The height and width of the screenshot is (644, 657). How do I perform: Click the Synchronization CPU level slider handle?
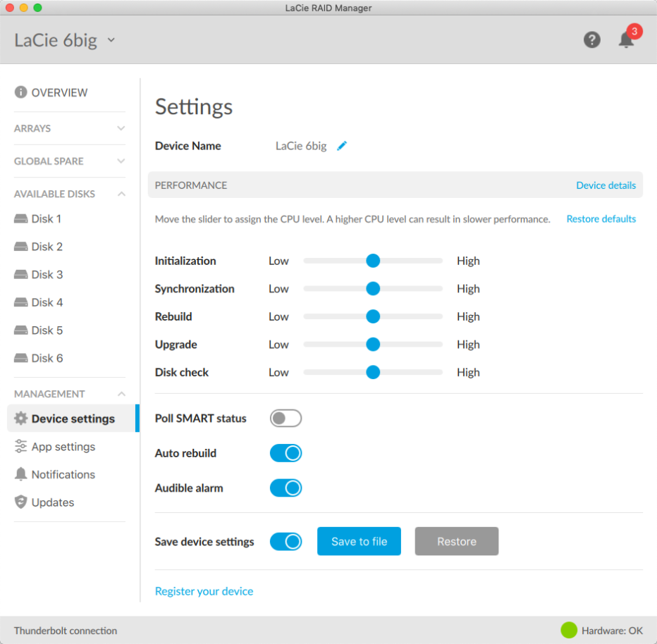click(x=373, y=288)
